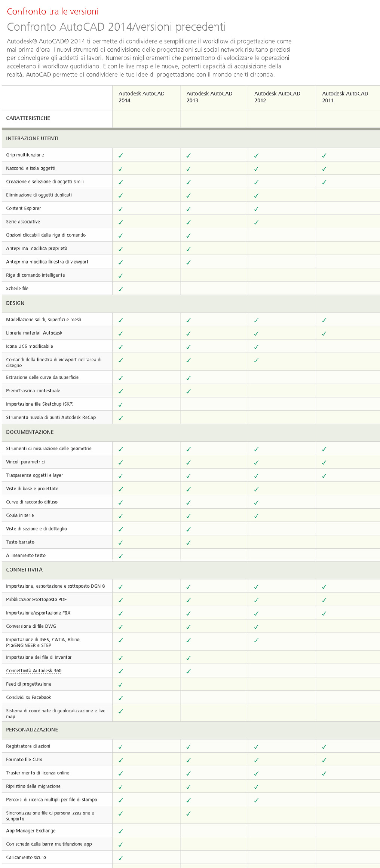Click the INTERAZIONE UTENTI section header
The image size is (380, 868).
32,138
